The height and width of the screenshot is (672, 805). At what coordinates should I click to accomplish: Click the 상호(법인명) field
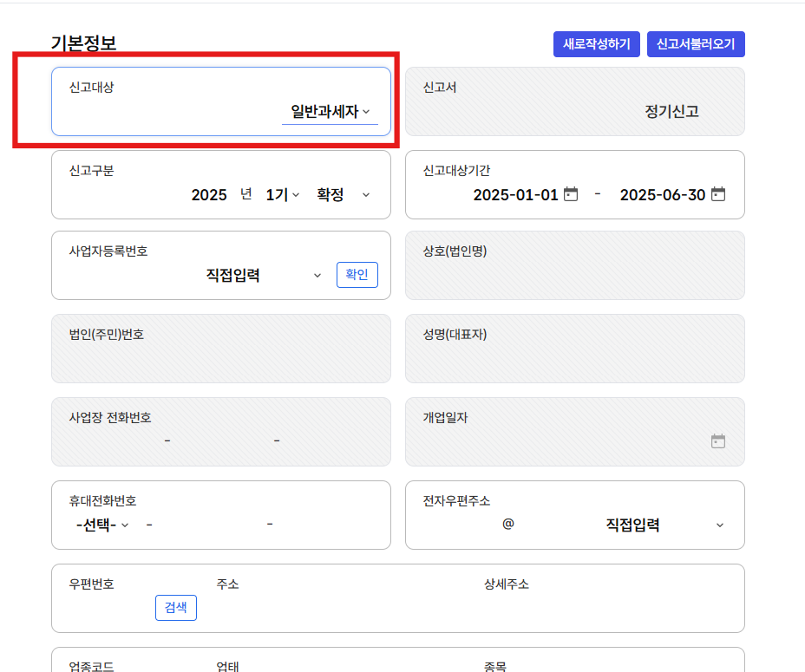click(x=575, y=265)
